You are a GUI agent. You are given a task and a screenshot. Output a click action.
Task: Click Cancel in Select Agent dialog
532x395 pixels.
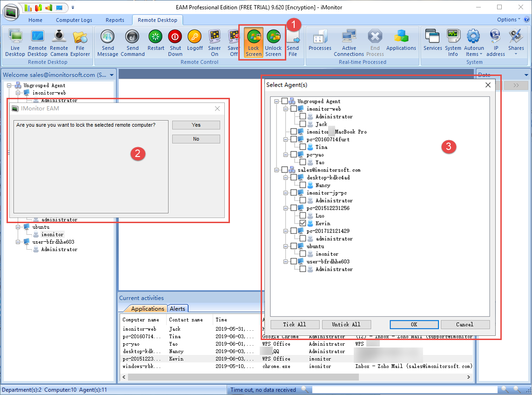(465, 324)
